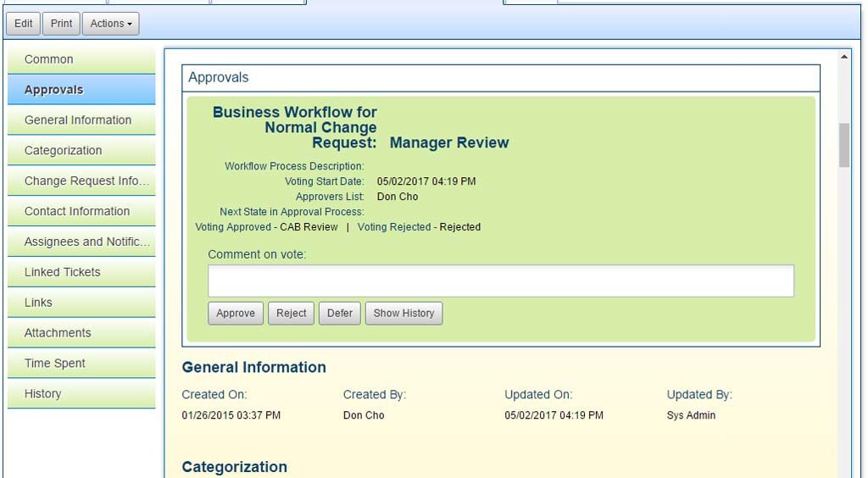Click the Manager Review heading
868x478 pixels.
pyautogui.click(x=449, y=142)
